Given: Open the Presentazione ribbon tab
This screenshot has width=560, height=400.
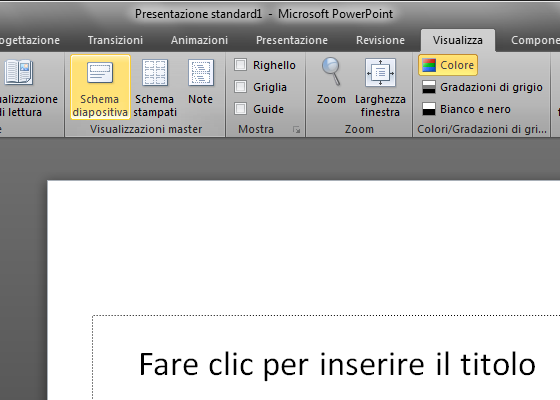Looking at the screenshot, I should pos(292,40).
